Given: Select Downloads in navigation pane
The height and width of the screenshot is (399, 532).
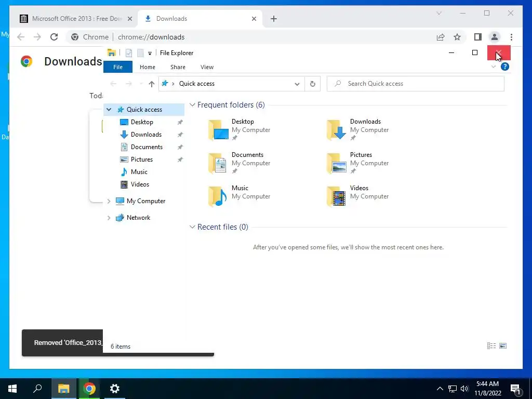Looking at the screenshot, I should click(x=146, y=135).
